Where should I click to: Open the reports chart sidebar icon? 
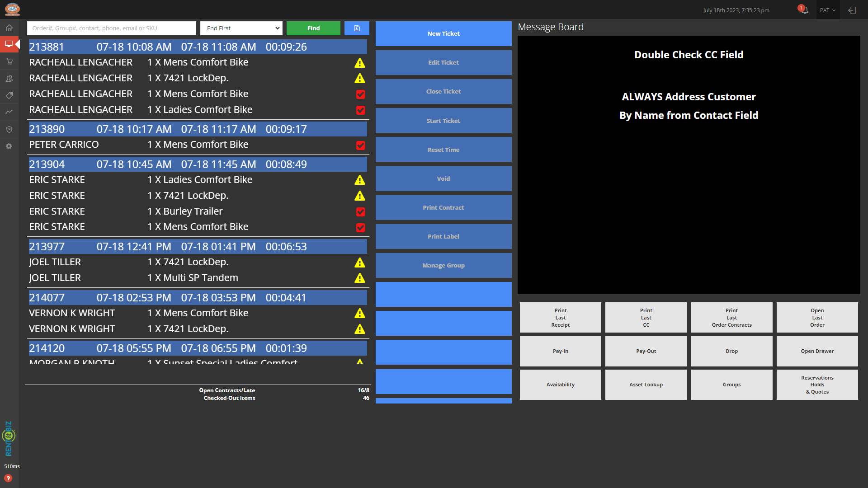click(9, 112)
